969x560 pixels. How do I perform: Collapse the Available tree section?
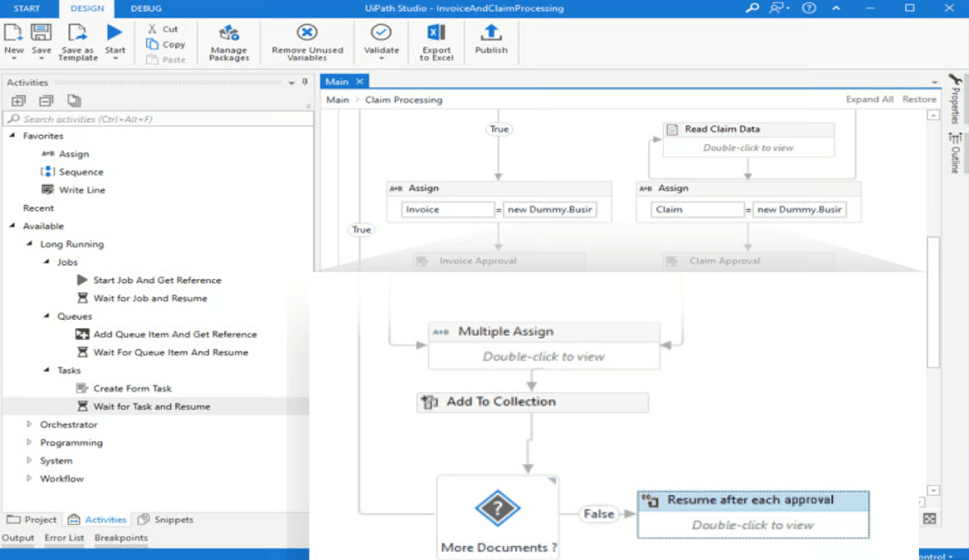pyautogui.click(x=13, y=225)
